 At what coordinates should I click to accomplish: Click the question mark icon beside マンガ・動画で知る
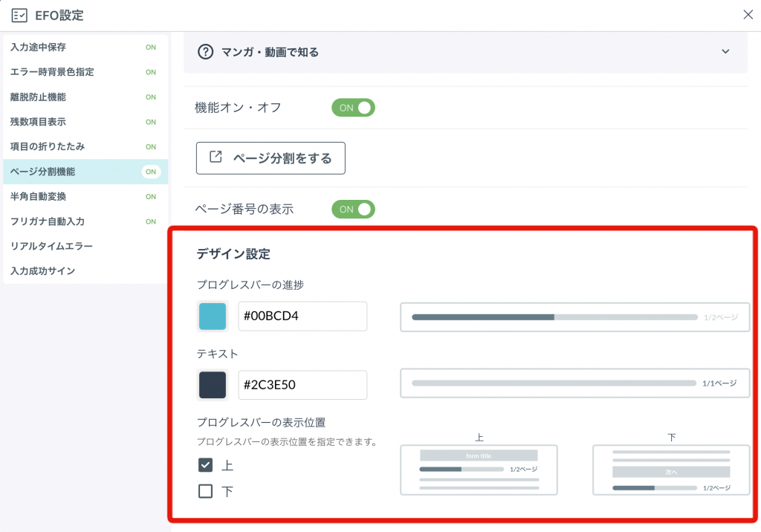click(204, 52)
